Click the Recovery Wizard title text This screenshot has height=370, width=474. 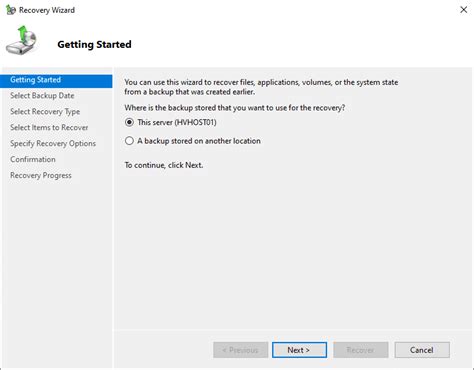[x=47, y=10]
